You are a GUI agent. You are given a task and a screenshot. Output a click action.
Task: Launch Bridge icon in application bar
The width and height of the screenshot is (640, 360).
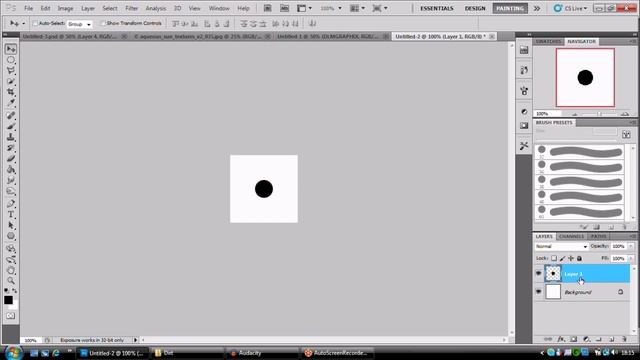pos(267,8)
